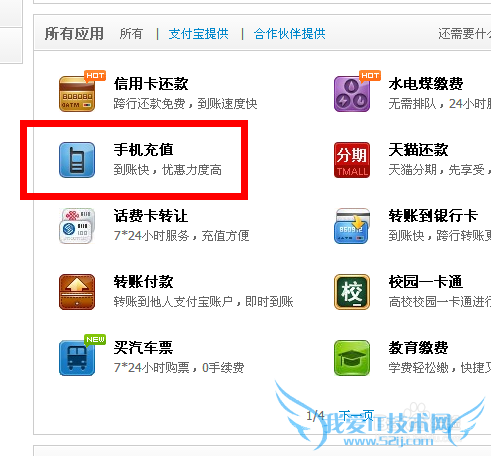Viewport: 491px width, 456px height.
Task: Click the 信用卡还款 title link
Action: pyautogui.click(x=151, y=83)
